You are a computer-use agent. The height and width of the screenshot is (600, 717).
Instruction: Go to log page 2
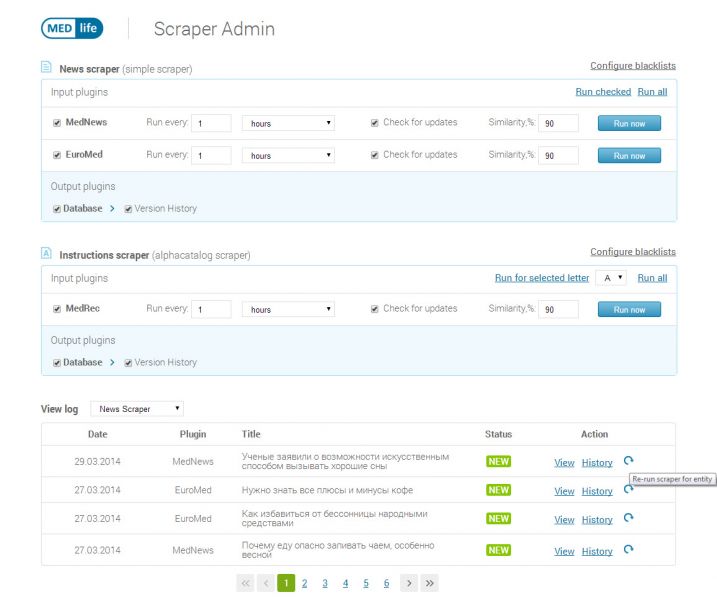305,583
